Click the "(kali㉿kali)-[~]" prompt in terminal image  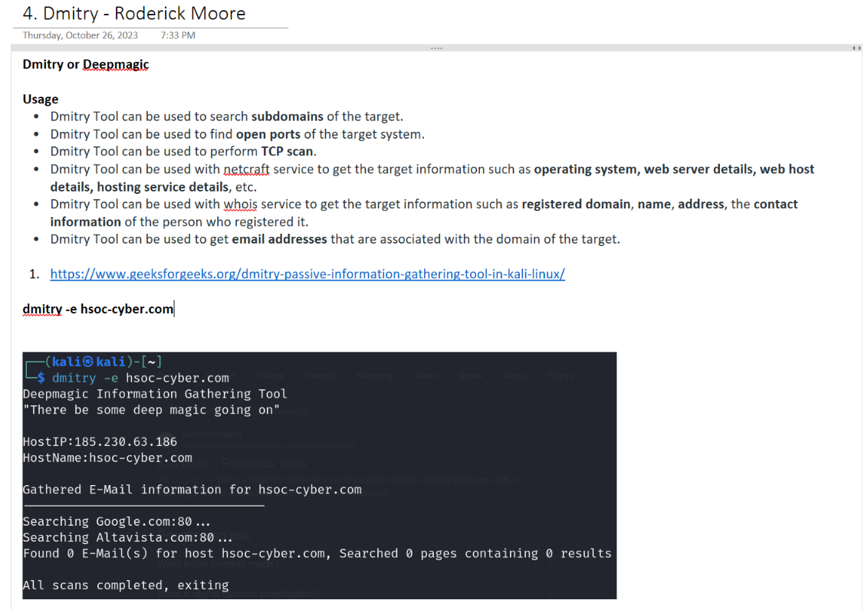[104, 362]
